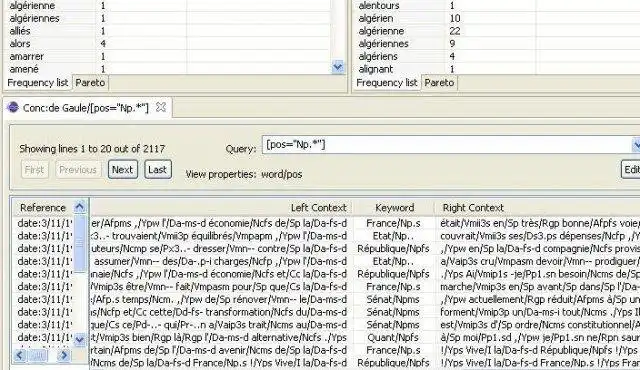Viewport: 640px width, 370px height.
Task: Switch to left Frequency list tab
Action: (38, 82)
